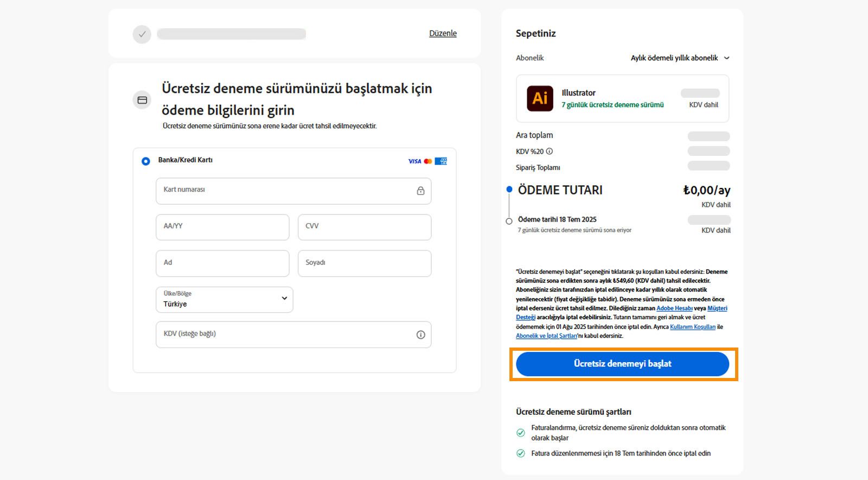The width and height of the screenshot is (868, 480).
Task: Click the info icon in KDV field
Action: pyautogui.click(x=420, y=335)
